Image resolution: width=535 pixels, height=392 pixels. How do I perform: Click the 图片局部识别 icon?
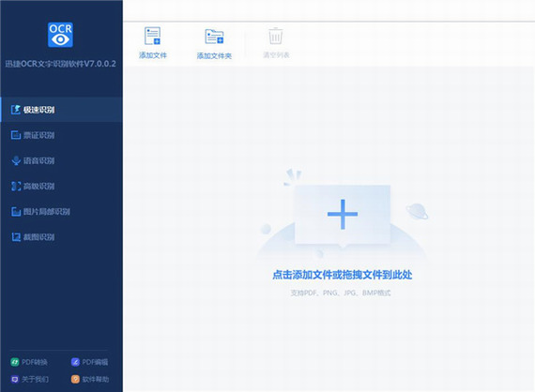[16, 212]
